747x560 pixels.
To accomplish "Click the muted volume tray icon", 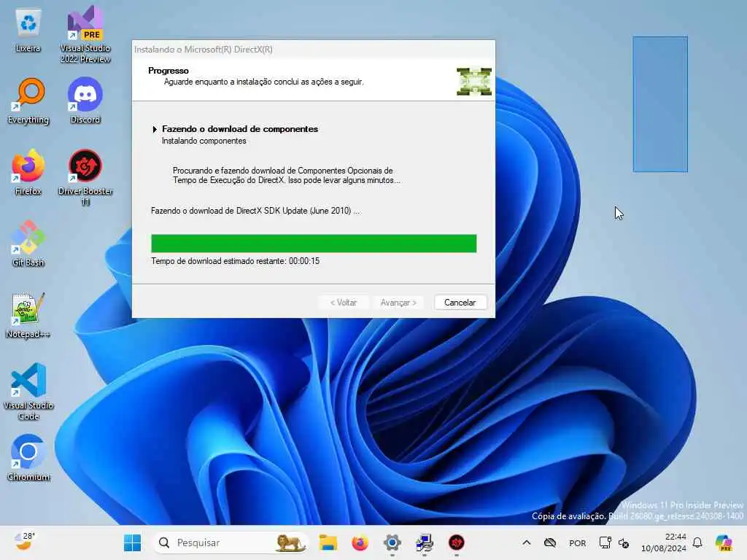I will [624, 542].
